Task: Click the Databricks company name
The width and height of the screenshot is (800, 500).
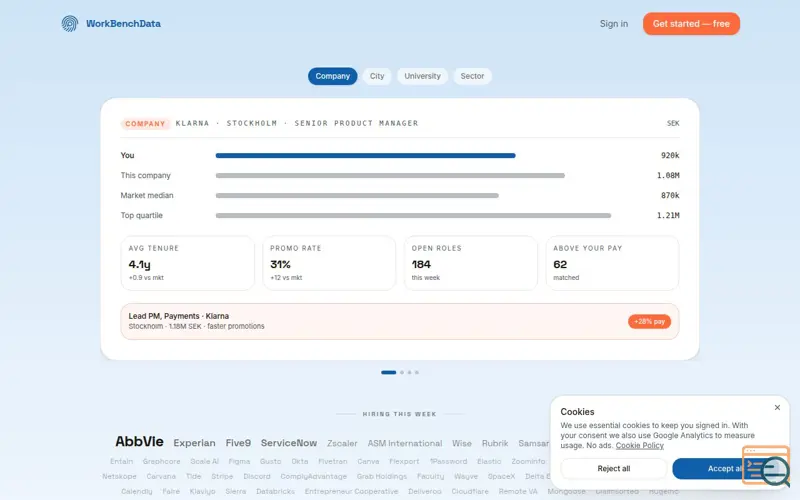Action: 276,491
